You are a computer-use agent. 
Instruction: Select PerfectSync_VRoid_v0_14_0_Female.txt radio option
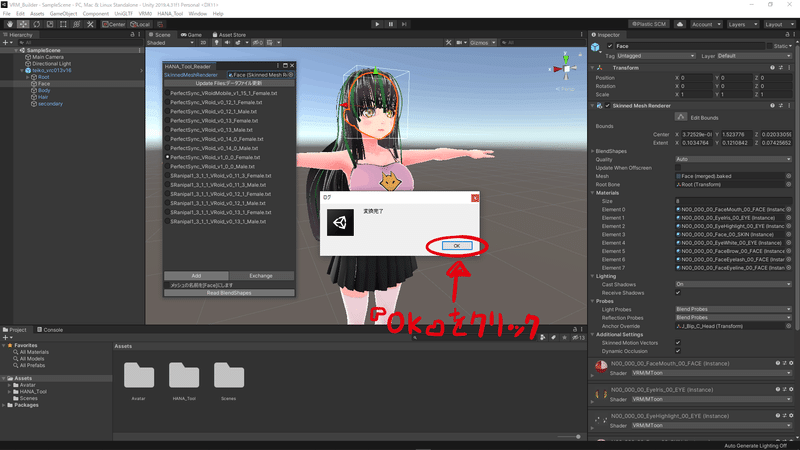point(167,139)
